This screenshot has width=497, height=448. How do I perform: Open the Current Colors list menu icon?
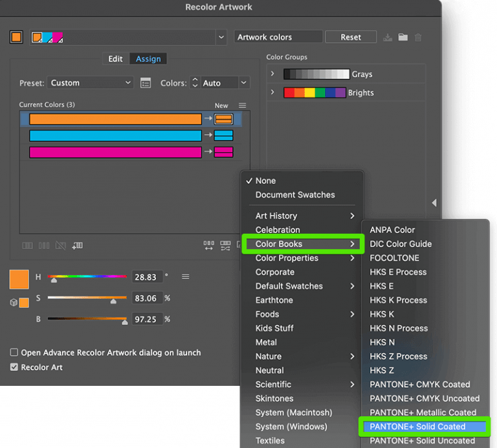[242, 106]
